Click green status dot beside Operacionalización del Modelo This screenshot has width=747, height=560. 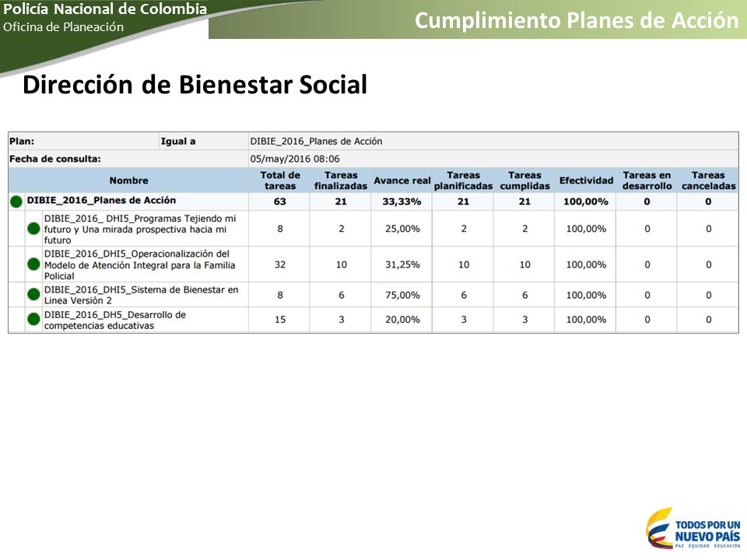coord(33,264)
